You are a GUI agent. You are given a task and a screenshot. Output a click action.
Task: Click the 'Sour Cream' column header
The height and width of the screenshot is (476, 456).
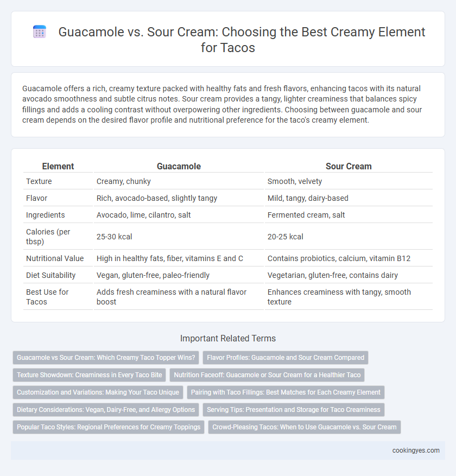click(349, 167)
